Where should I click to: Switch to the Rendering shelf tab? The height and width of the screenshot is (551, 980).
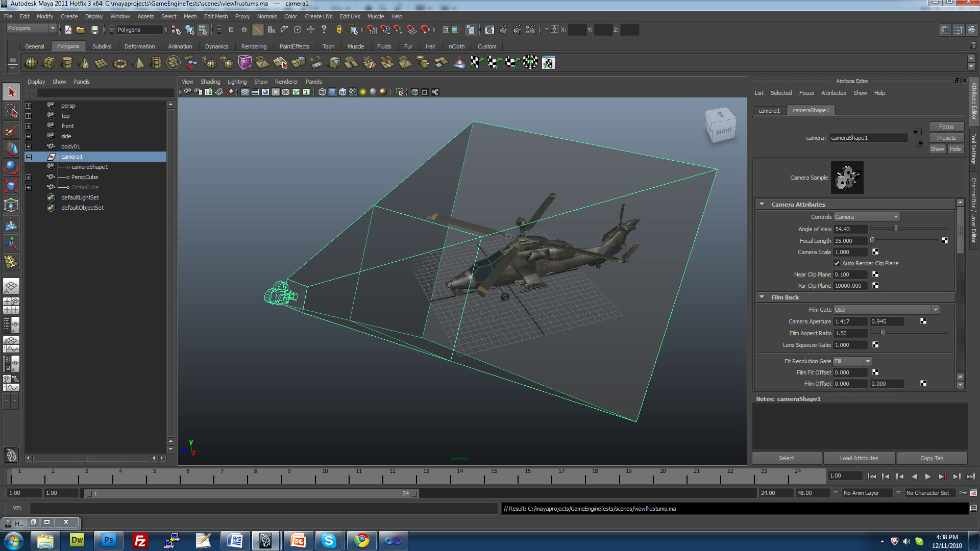[254, 46]
